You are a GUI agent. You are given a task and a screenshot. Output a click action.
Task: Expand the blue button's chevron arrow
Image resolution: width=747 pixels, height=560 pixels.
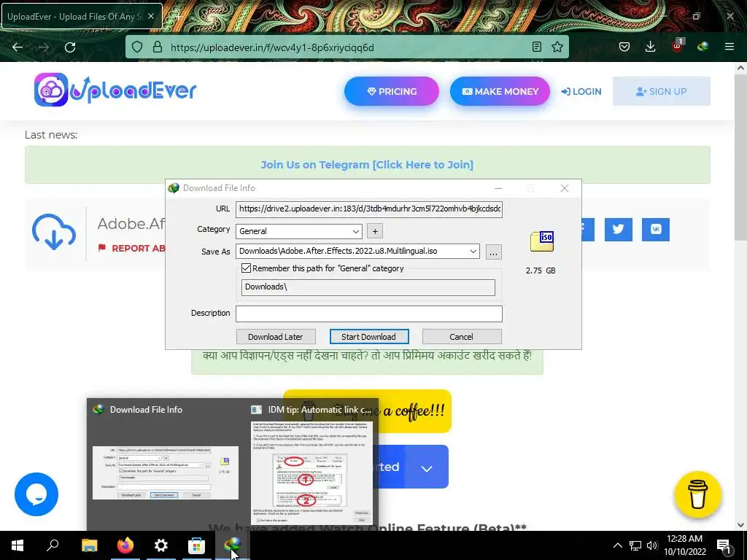coord(426,467)
